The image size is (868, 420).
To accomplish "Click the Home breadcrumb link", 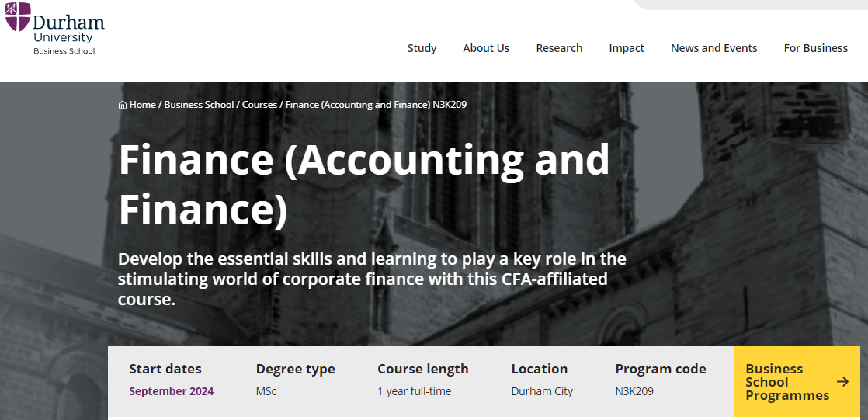I will click(x=143, y=105).
